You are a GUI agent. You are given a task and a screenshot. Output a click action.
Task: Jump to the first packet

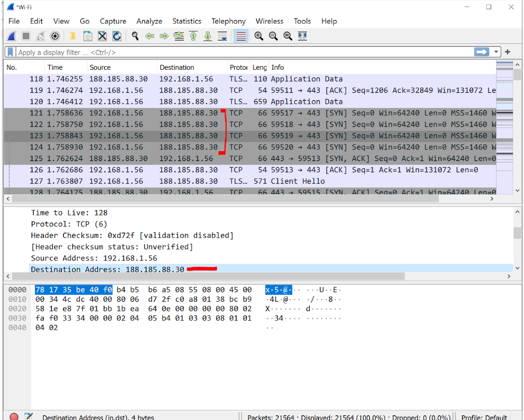pyautogui.click(x=193, y=36)
